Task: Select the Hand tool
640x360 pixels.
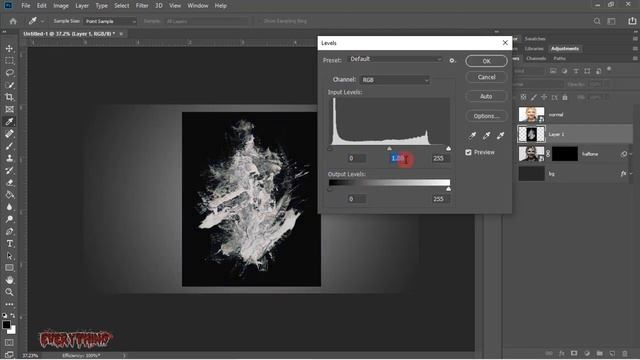Action: coord(9,280)
